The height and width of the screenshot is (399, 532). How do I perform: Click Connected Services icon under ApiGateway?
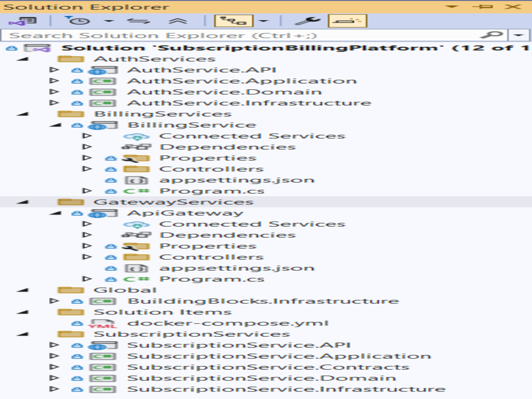click(x=136, y=225)
